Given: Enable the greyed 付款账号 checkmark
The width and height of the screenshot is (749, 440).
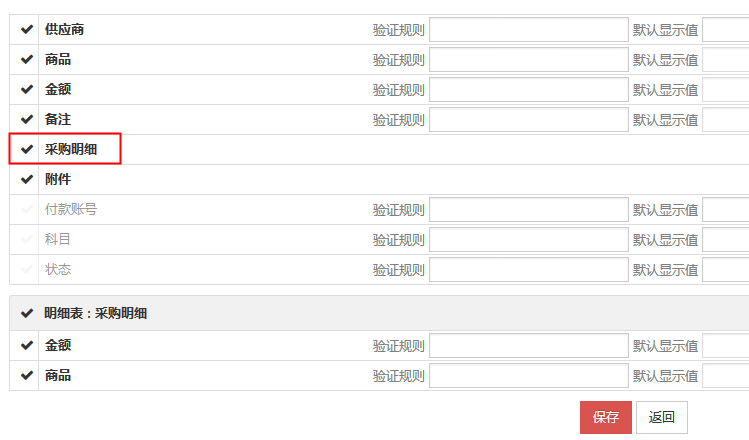Looking at the screenshot, I should [27, 210].
